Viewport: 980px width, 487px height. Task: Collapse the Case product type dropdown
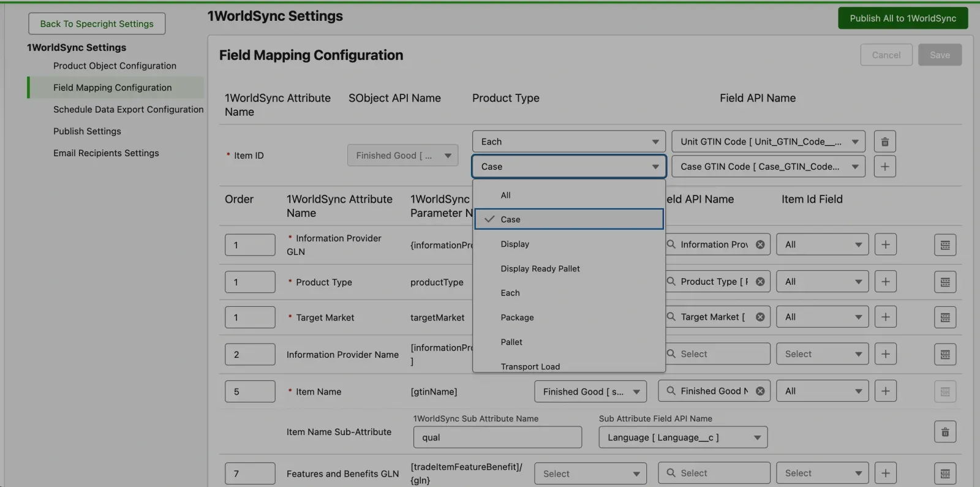(x=569, y=167)
